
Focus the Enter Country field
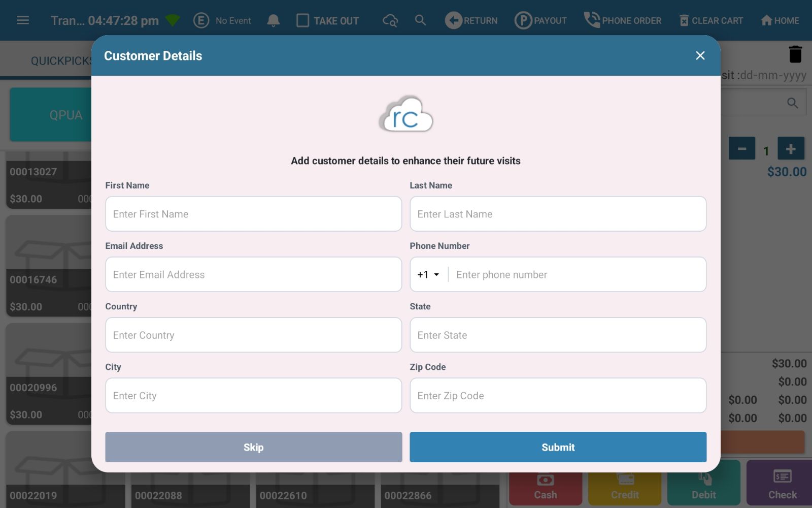click(x=253, y=335)
